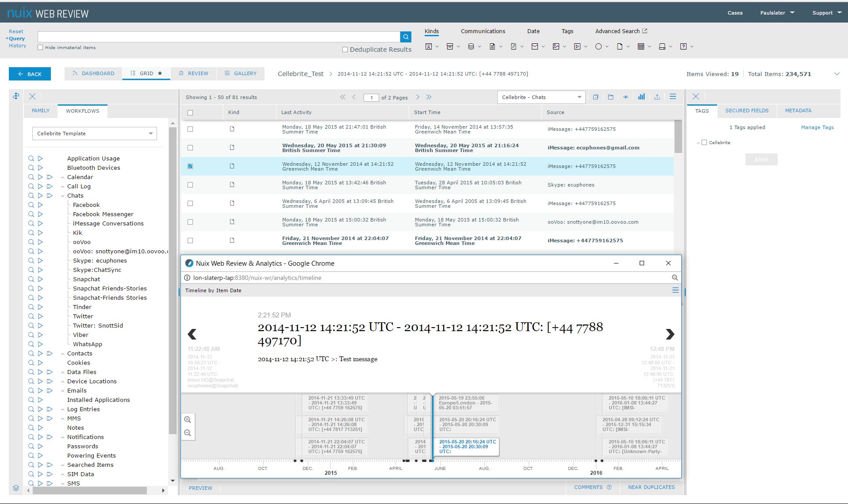Image resolution: width=848 pixels, height=504 pixels.
Task: Expand the Calendar tree node
Action: click(63, 177)
